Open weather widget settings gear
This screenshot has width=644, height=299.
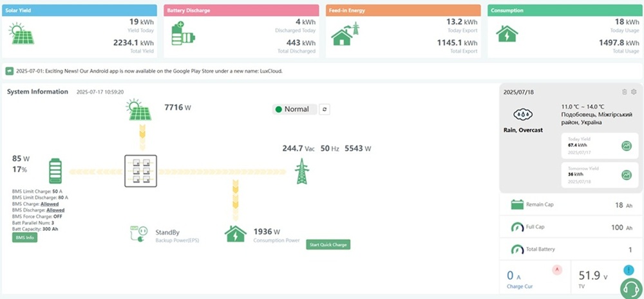click(634, 92)
